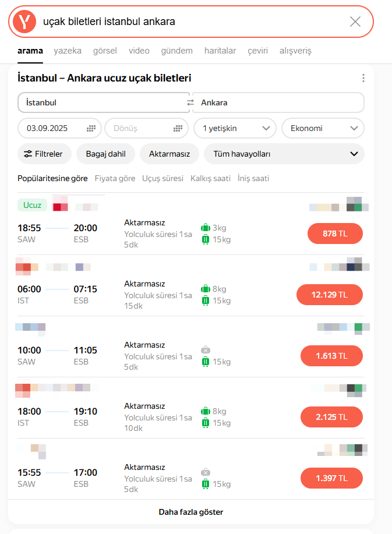Switch to the görsel tab
The width and height of the screenshot is (392, 534).
(x=105, y=51)
